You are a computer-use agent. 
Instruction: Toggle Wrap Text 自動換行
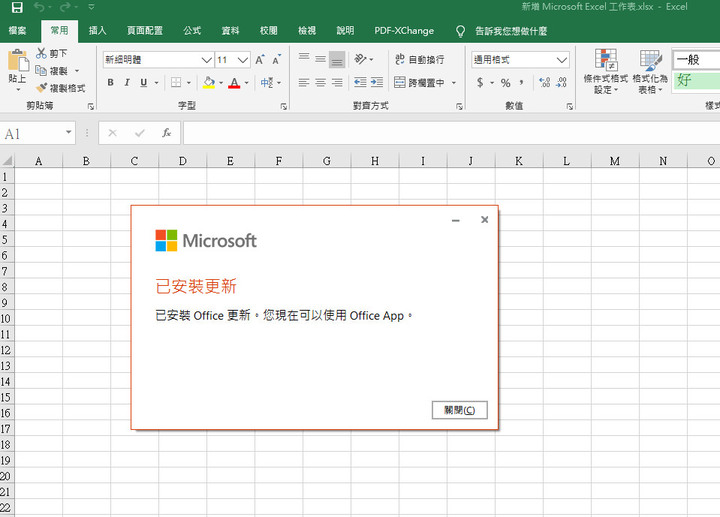(419, 59)
